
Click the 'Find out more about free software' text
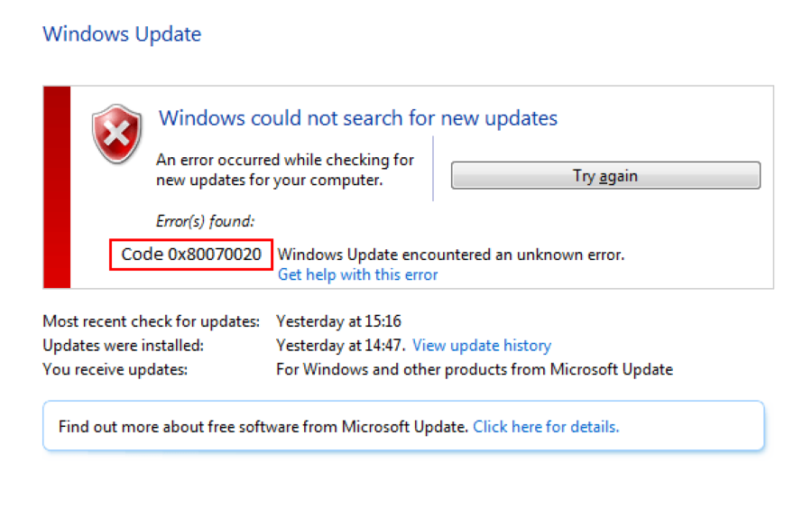click(x=263, y=426)
